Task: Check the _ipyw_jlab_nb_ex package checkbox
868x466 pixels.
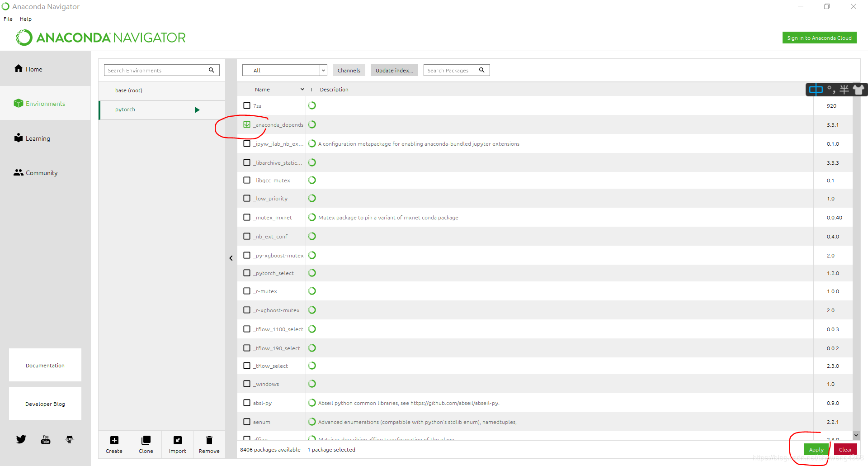Action: click(x=247, y=143)
